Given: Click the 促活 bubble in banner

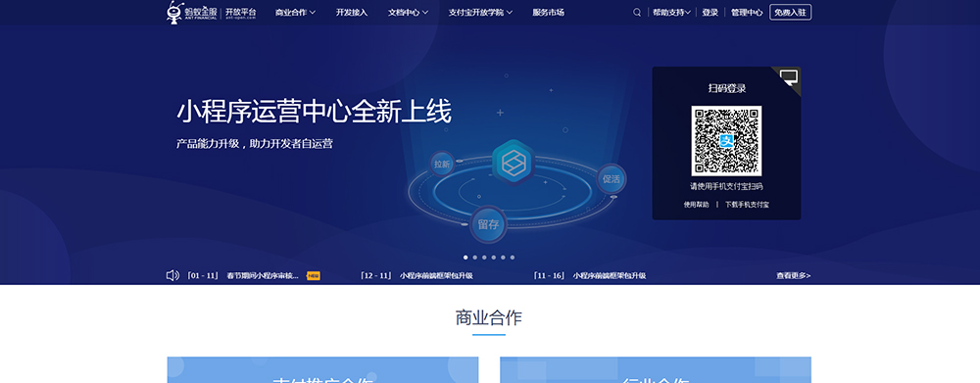Looking at the screenshot, I should pos(611,178).
